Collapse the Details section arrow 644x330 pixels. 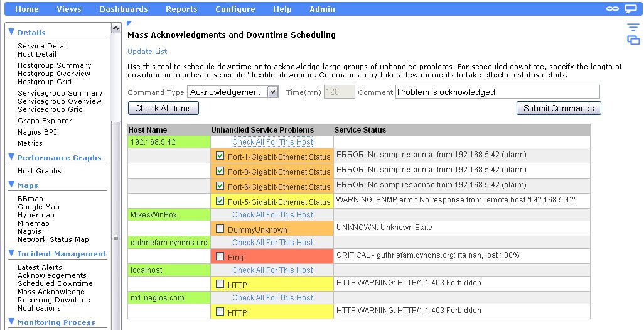pyautogui.click(x=11, y=31)
